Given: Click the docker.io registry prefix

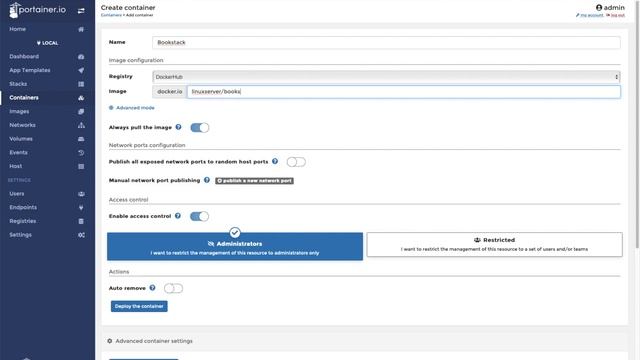Looking at the screenshot, I should pos(170,92).
